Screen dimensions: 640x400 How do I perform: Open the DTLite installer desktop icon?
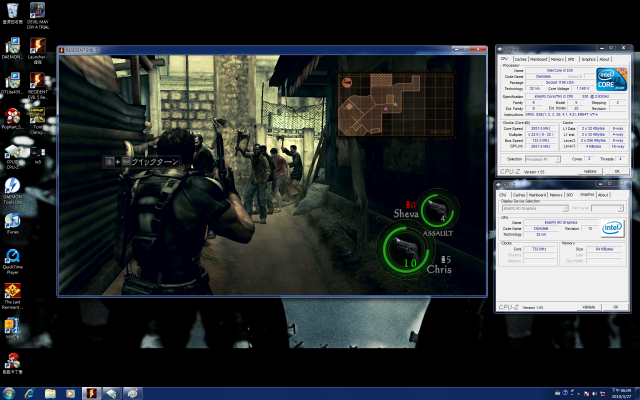13,83
